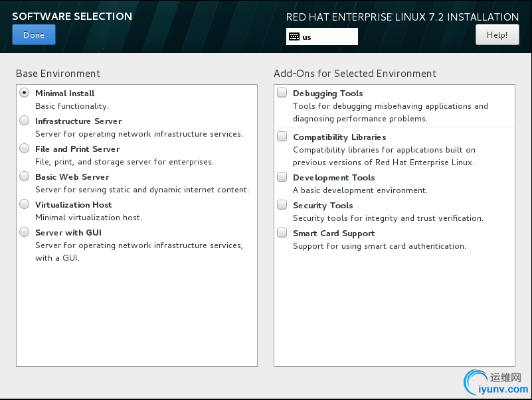Viewport: 532px width, 400px height.
Task: Click the 'Minimal Install' label text
Action: (x=65, y=94)
